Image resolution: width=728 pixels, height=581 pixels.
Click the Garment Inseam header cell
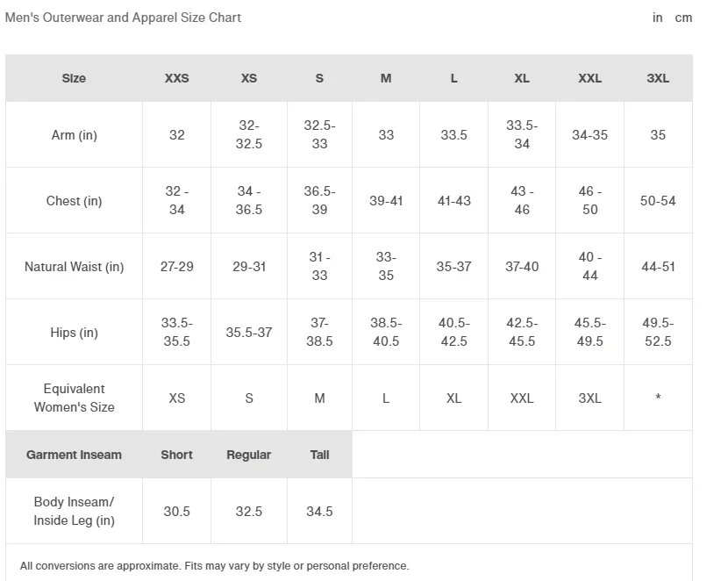[74, 455]
